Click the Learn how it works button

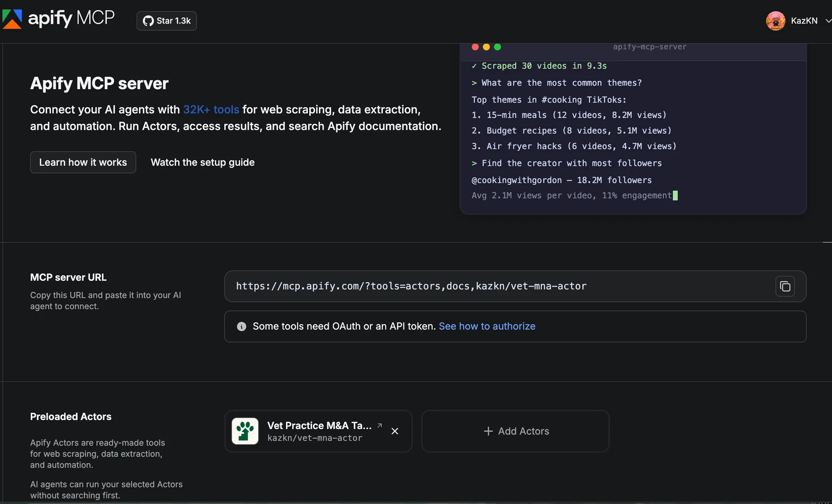coord(83,162)
